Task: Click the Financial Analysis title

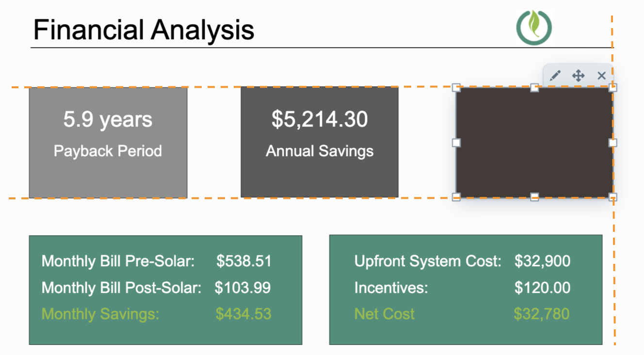Action: tap(144, 30)
